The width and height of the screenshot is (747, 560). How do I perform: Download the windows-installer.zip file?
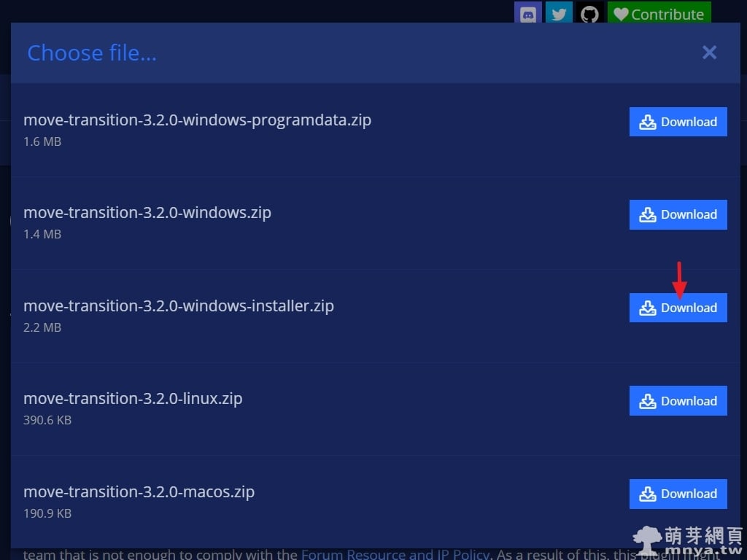pyautogui.click(x=678, y=308)
